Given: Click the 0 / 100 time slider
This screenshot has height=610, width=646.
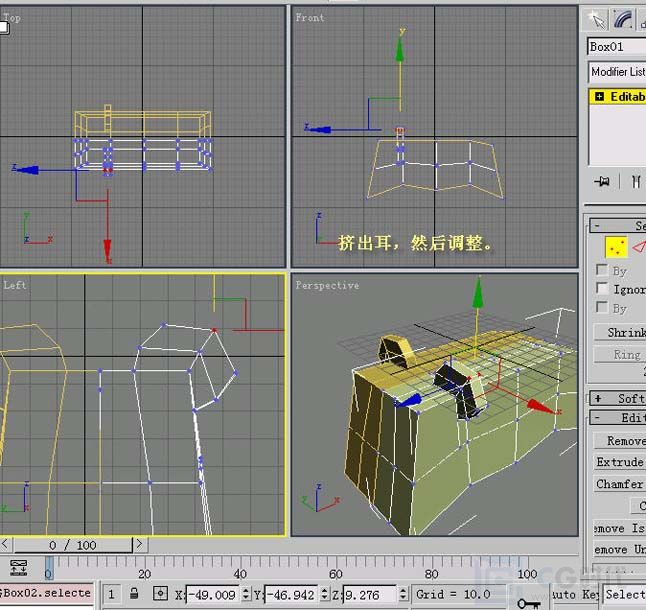Looking at the screenshot, I should coord(73,545).
